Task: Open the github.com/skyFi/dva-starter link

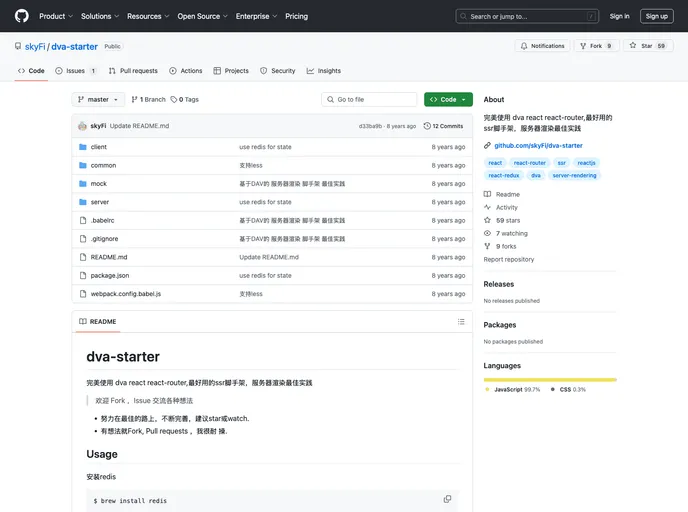Action: pos(538,146)
